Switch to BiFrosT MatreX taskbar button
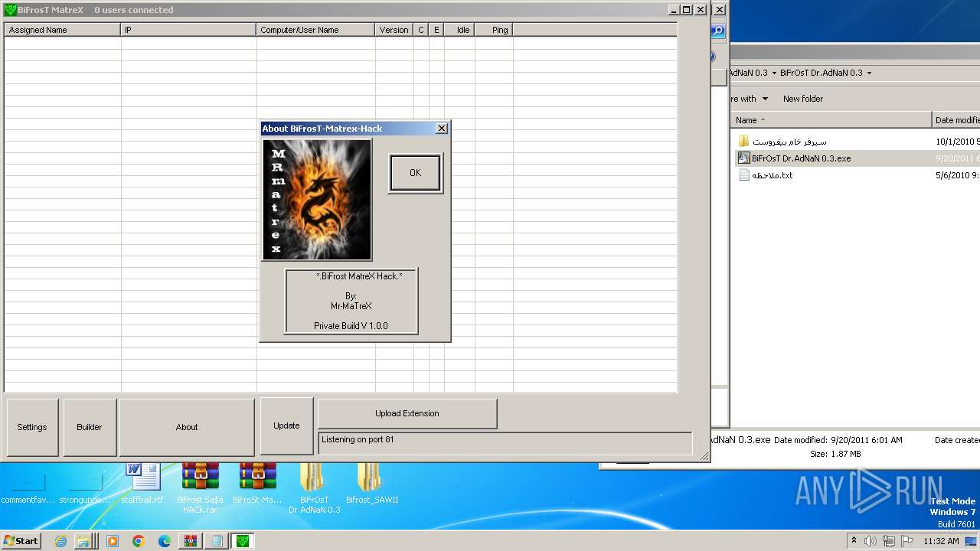Viewport: 980px width, 551px height. tap(243, 541)
